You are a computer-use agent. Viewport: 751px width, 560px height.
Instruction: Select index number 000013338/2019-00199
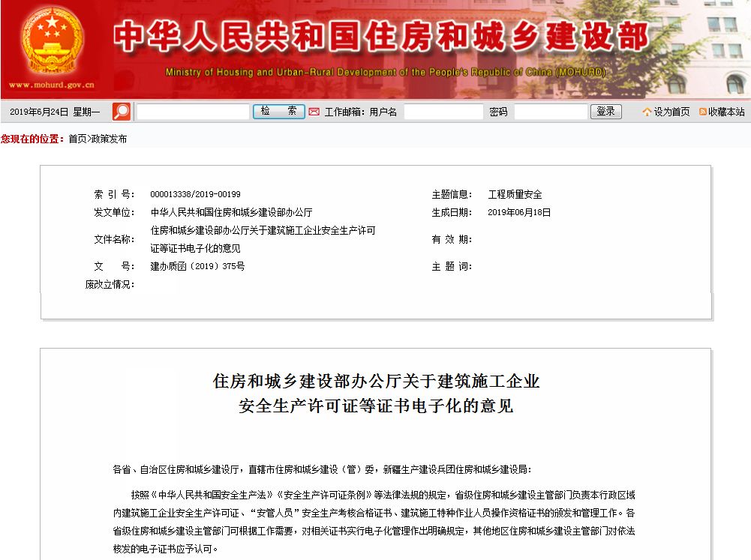[195, 194]
